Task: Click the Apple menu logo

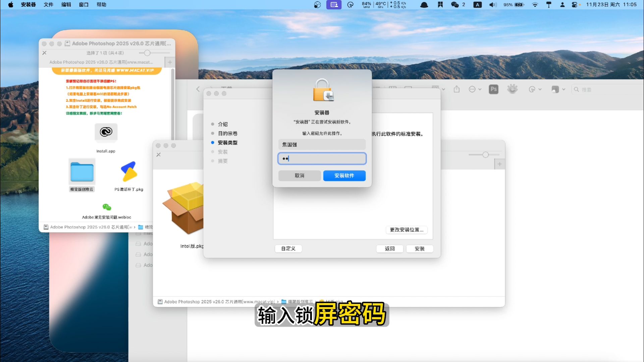Action: (x=10, y=5)
